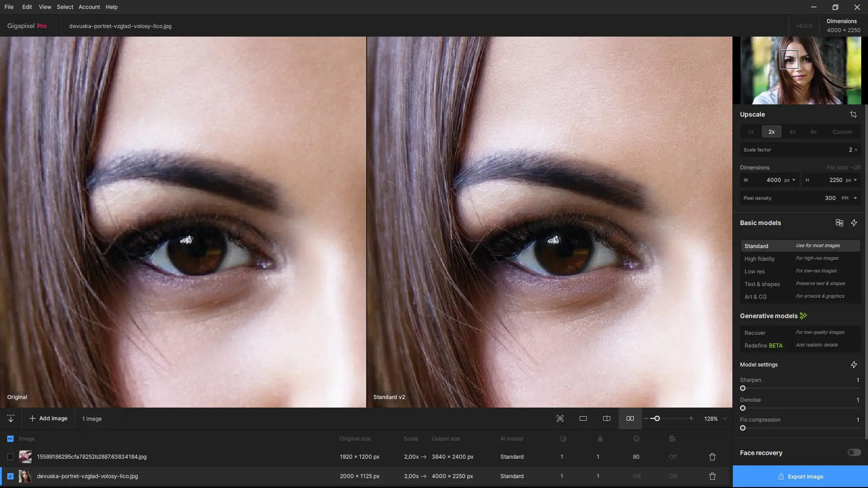The image size is (868, 488).
Task: Open the PPI pixel density unit dropdown
Action: (x=855, y=198)
